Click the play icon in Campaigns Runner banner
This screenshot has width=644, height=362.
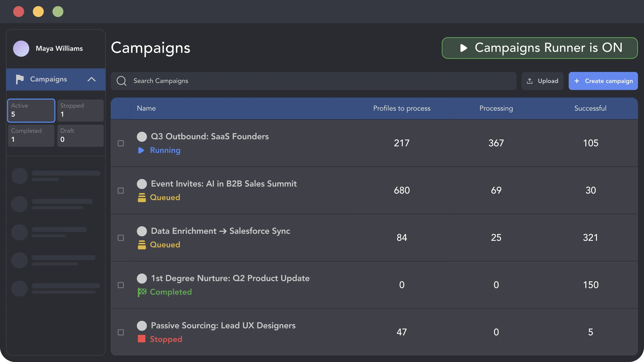click(x=464, y=48)
